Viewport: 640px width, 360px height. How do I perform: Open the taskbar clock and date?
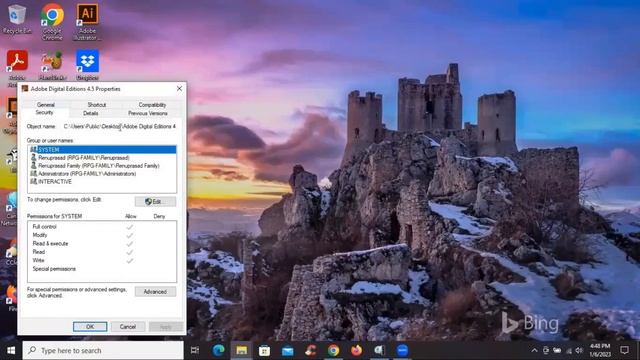click(x=600, y=350)
